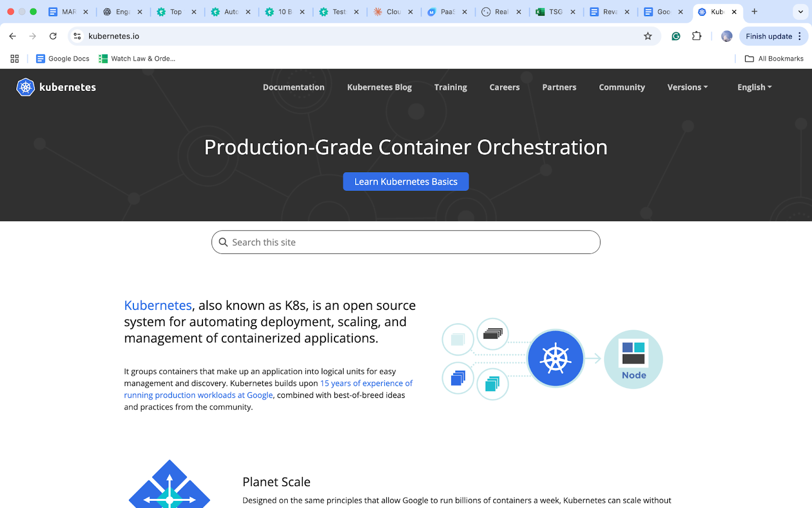Close the MAR tab

coord(85,12)
